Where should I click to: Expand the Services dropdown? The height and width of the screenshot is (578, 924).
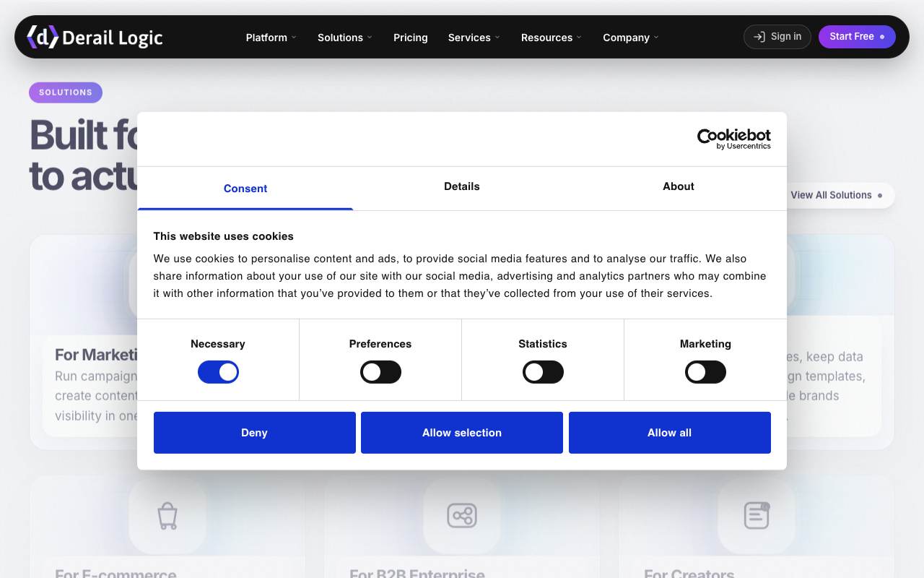coord(474,38)
